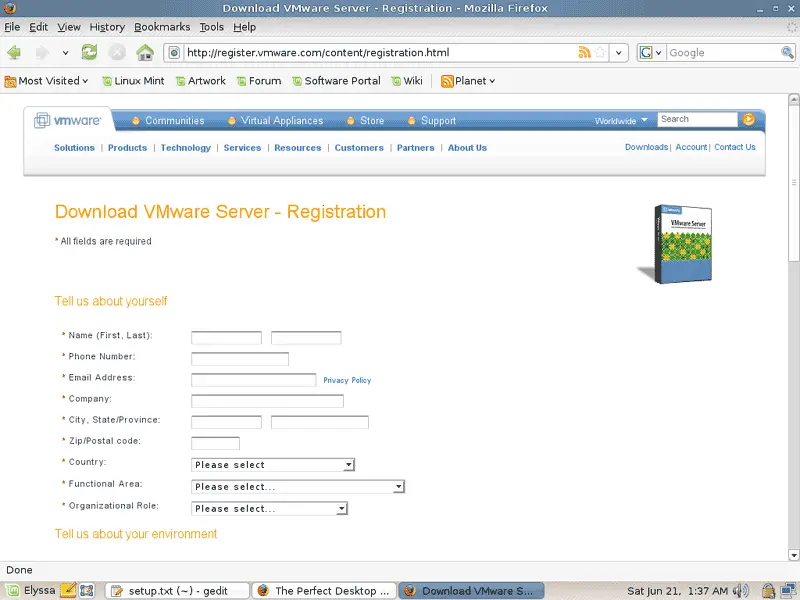Open the View menu

(69, 27)
